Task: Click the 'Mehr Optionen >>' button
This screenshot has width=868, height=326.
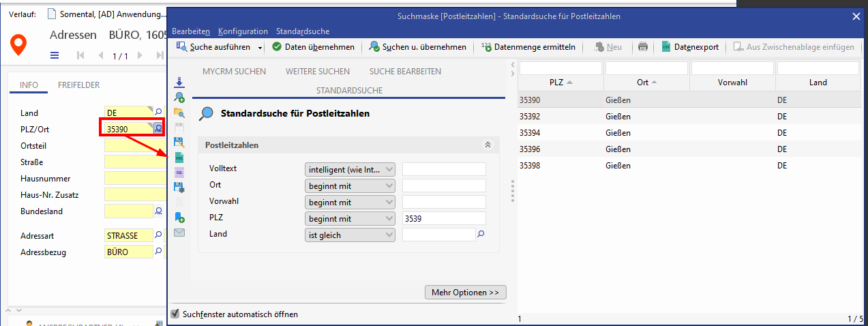Action: (x=465, y=293)
